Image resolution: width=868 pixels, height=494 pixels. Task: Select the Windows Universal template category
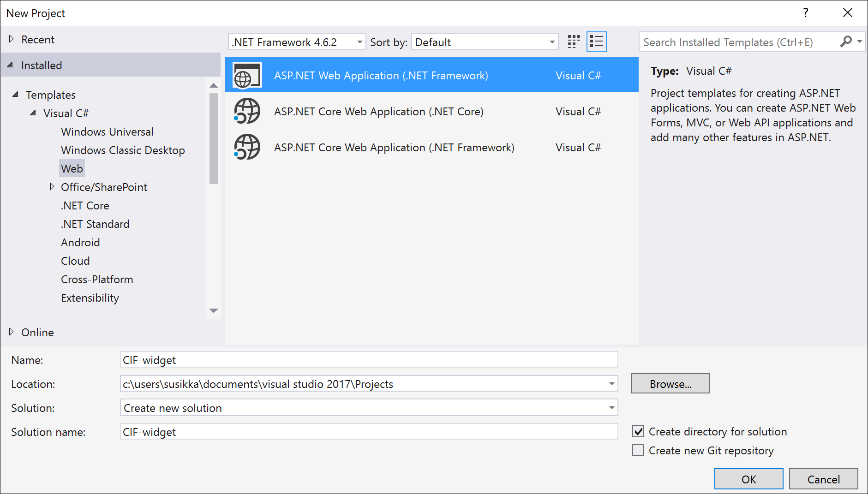(107, 131)
